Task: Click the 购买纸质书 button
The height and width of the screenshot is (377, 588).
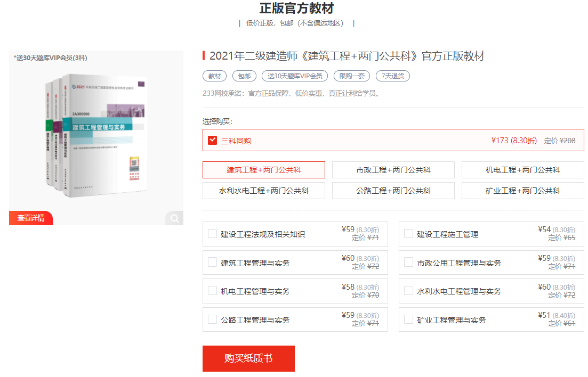Action: click(248, 358)
